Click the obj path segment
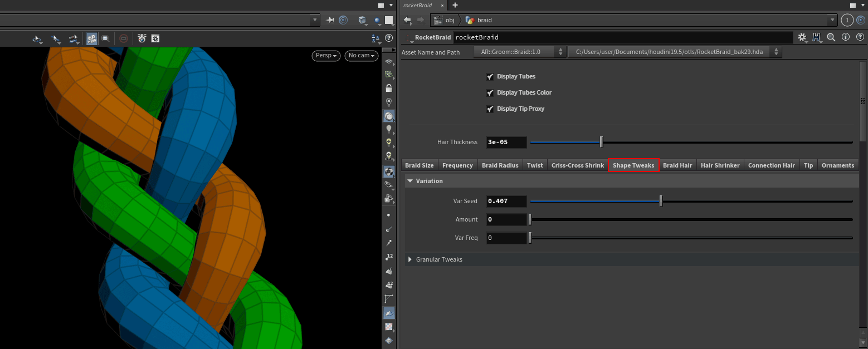Viewport: 868px width, 349px height. (445, 20)
